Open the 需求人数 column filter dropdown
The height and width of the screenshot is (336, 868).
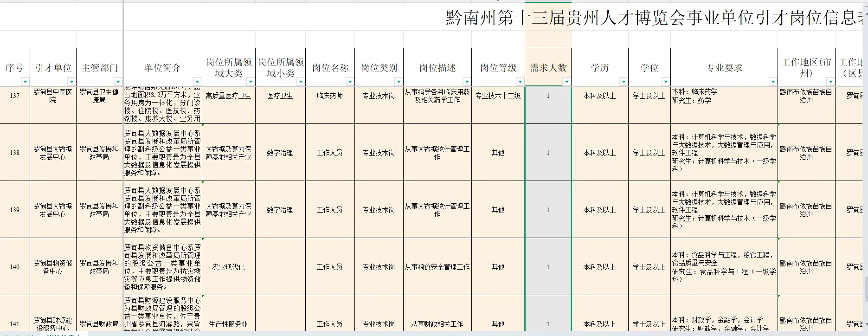pyautogui.click(x=566, y=82)
